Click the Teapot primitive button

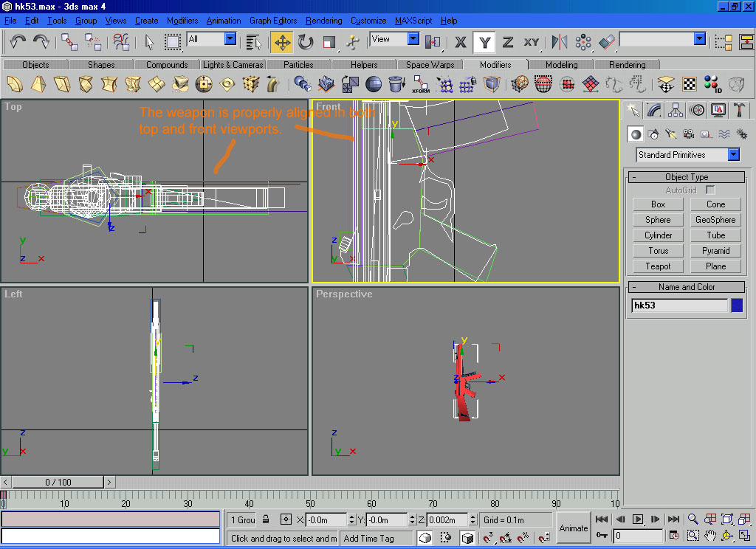point(658,266)
